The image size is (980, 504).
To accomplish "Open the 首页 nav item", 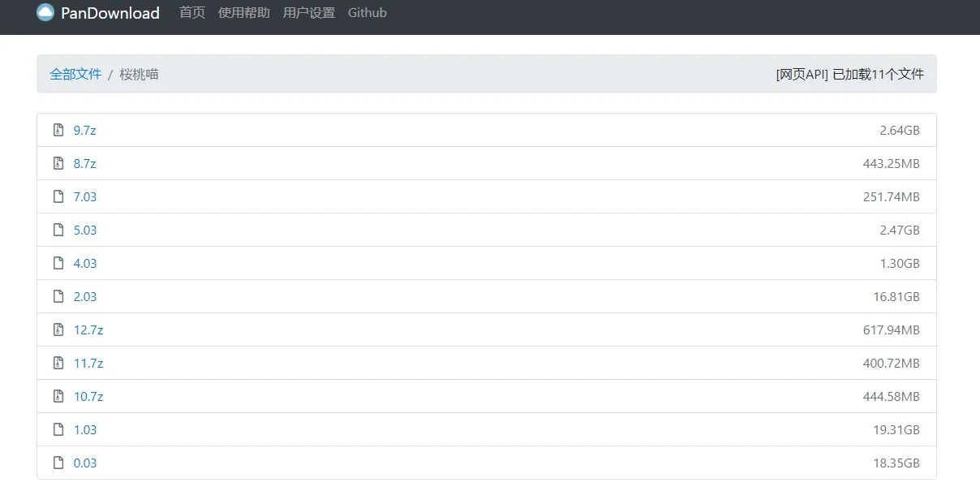I will (x=192, y=13).
